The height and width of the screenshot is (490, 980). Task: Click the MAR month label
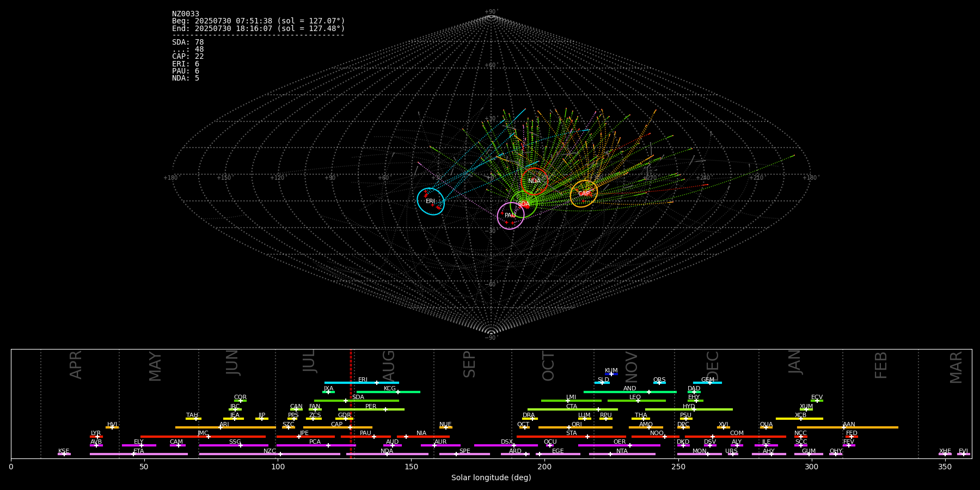click(957, 367)
